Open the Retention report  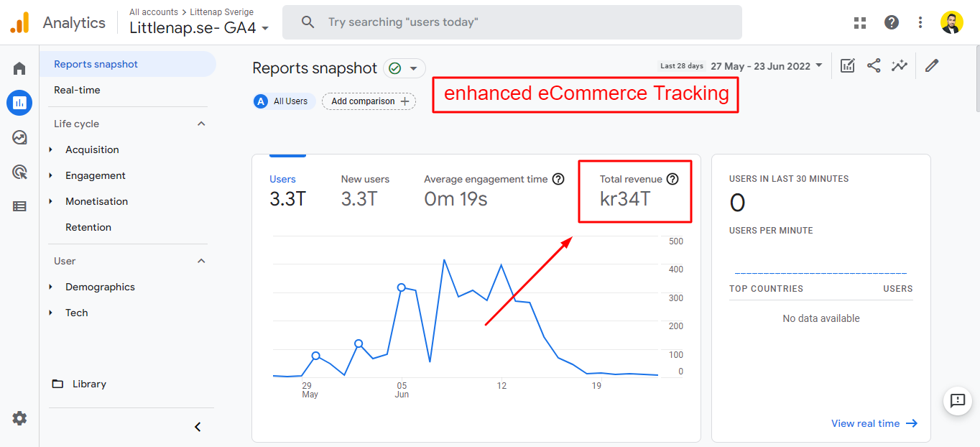click(88, 227)
